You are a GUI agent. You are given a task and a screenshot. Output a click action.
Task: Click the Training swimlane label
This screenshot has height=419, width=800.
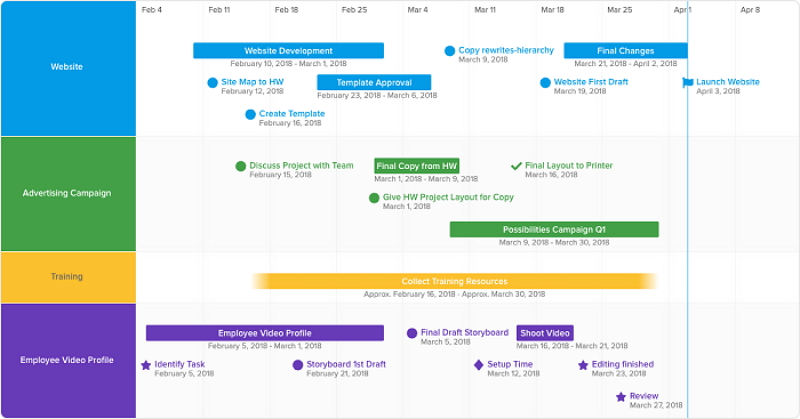click(x=67, y=277)
